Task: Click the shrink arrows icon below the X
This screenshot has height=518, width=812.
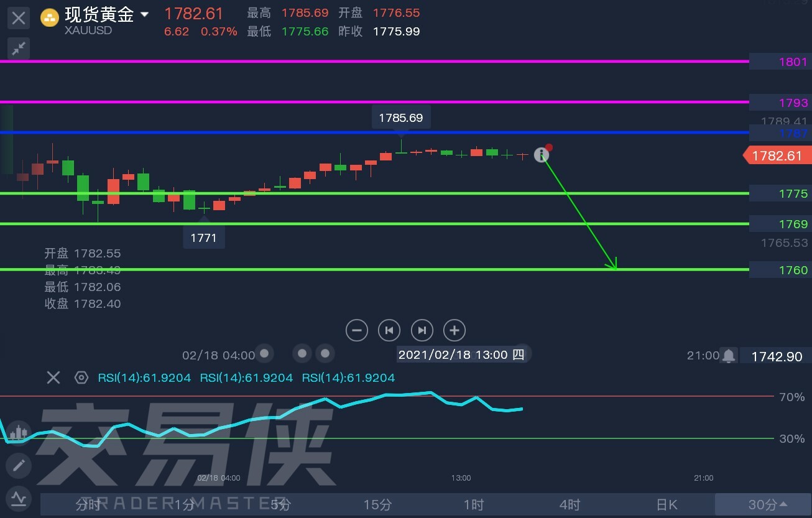Action: (x=19, y=48)
